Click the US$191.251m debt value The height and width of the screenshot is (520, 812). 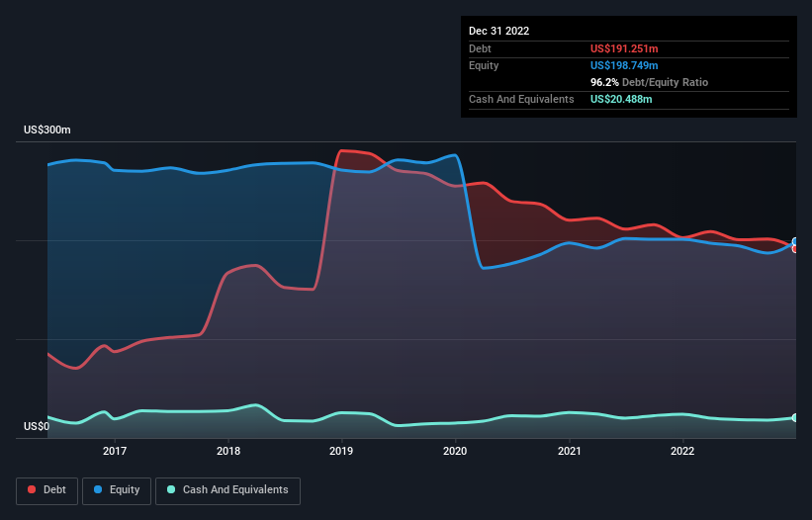pyautogui.click(x=624, y=48)
